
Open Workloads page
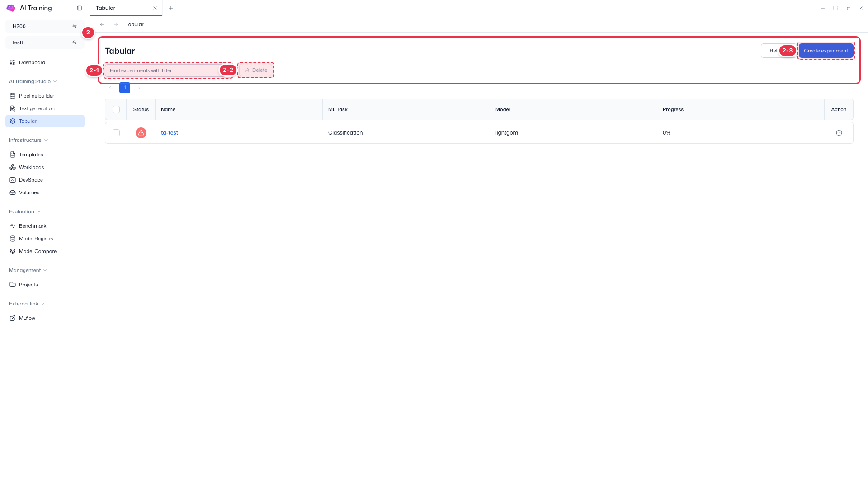point(45,167)
